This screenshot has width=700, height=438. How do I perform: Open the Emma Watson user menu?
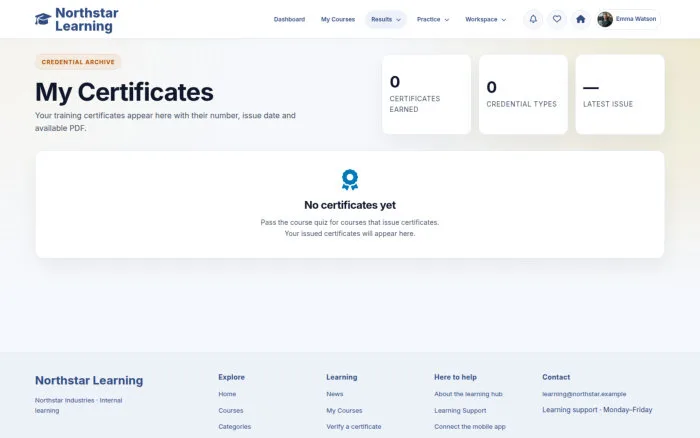tap(629, 19)
